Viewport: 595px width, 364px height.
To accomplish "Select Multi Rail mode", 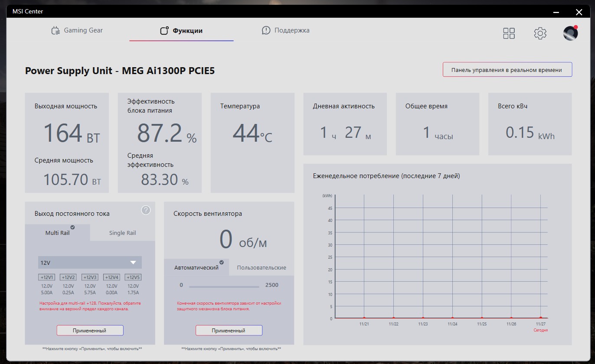I will 58,233.
